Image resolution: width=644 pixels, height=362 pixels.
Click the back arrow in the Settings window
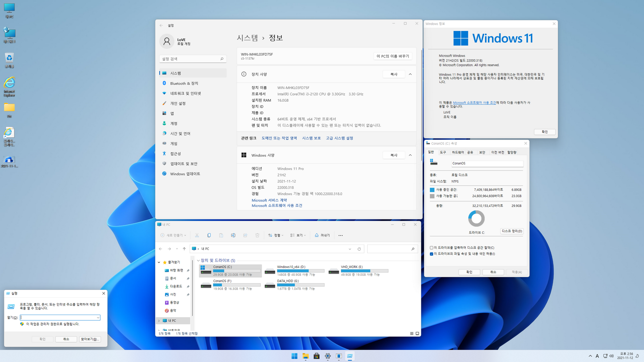[161, 25]
